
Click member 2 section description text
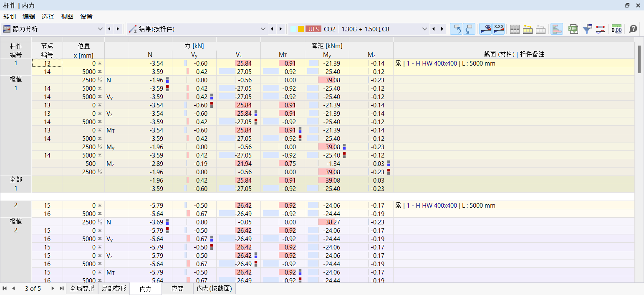[x=445, y=205]
